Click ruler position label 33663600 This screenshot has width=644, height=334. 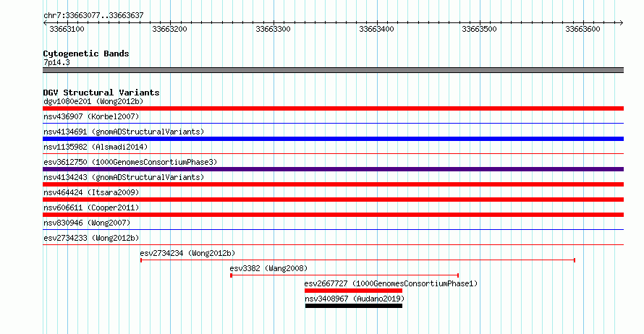pos(582,29)
